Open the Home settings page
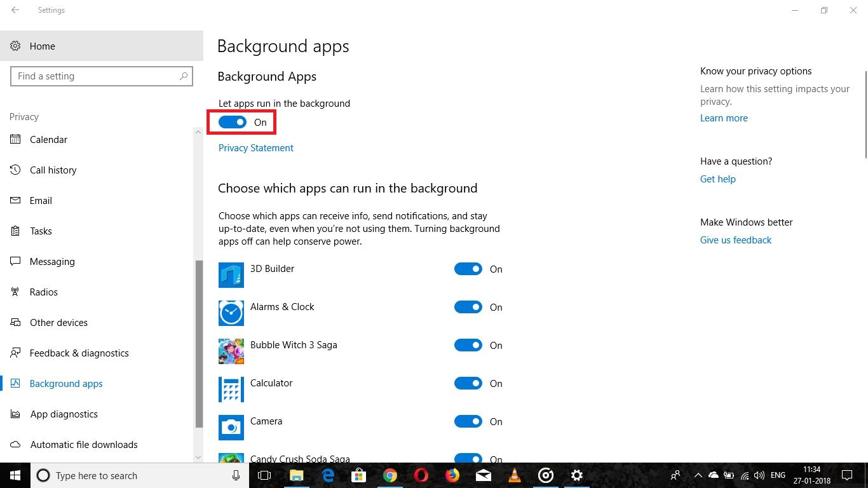Image resolution: width=868 pixels, height=488 pixels. (x=102, y=46)
